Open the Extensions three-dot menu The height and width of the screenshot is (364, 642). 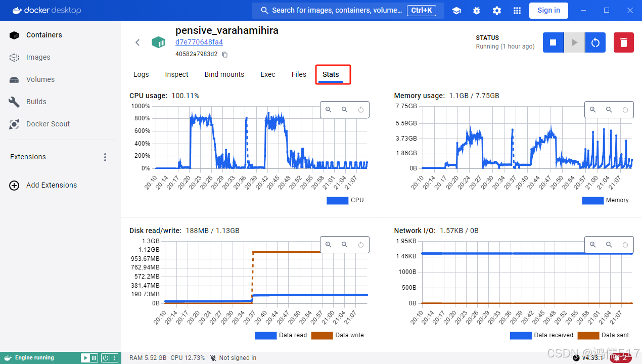105,157
